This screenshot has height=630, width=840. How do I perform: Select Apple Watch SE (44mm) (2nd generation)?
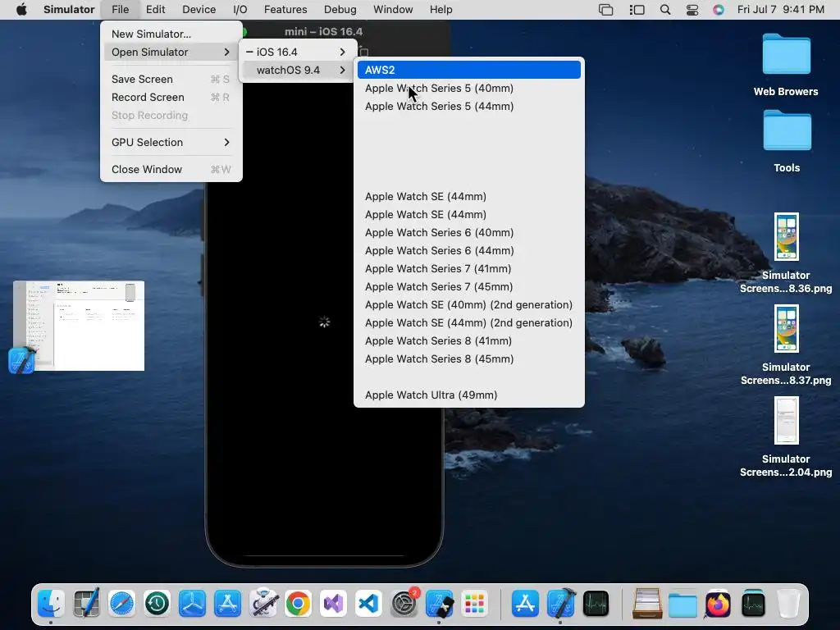click(x=468, y=323)
